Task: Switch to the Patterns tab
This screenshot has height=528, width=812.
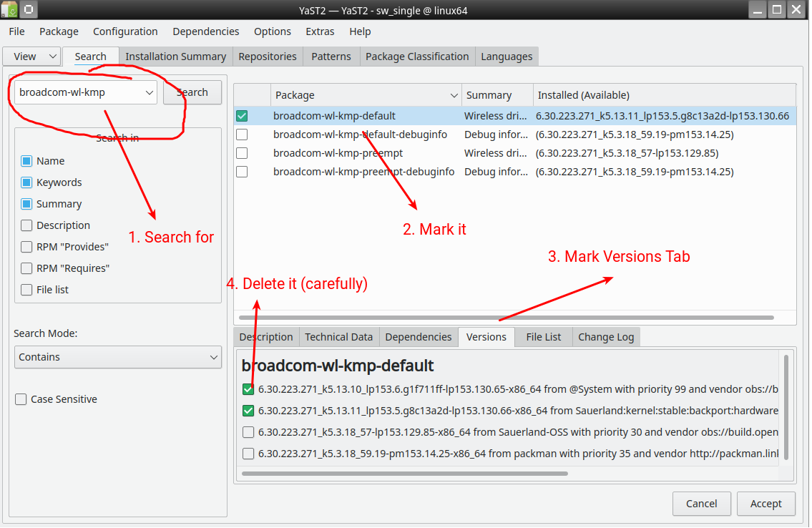Action: point(331,57)
